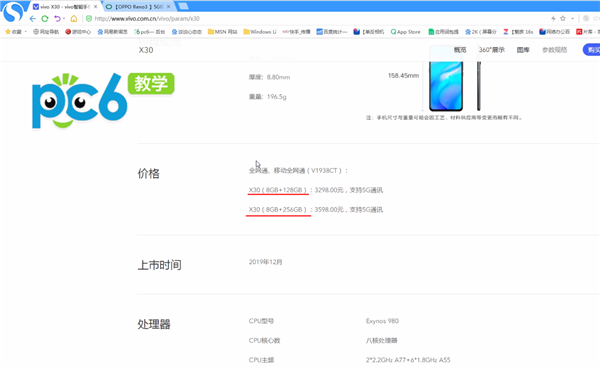Open the App Store bookmark
Image resolution: width=600 pixels, height=369 pixels.
coord(406,32)
